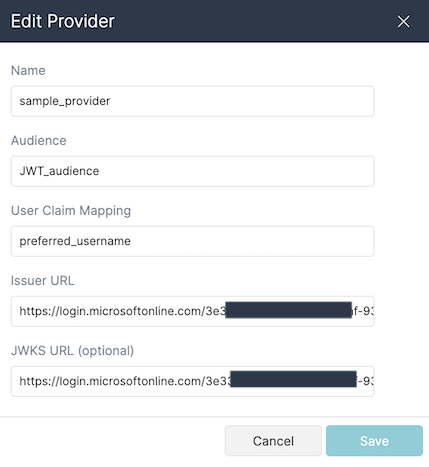Click the "Edit Provider" dialog title

tap(63, 21)
